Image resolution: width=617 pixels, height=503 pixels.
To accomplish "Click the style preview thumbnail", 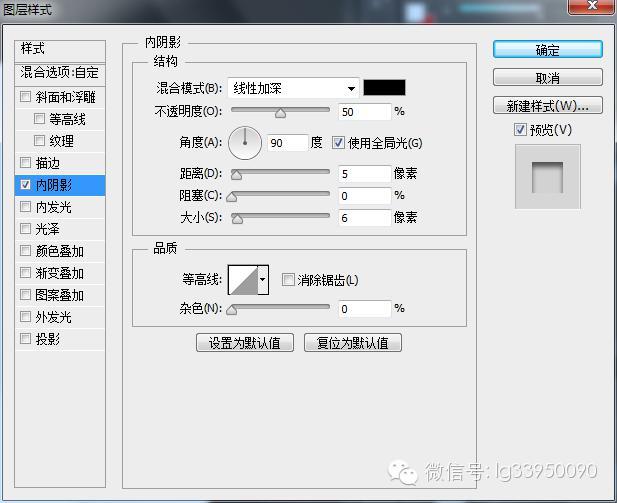I will coord(547,176).
